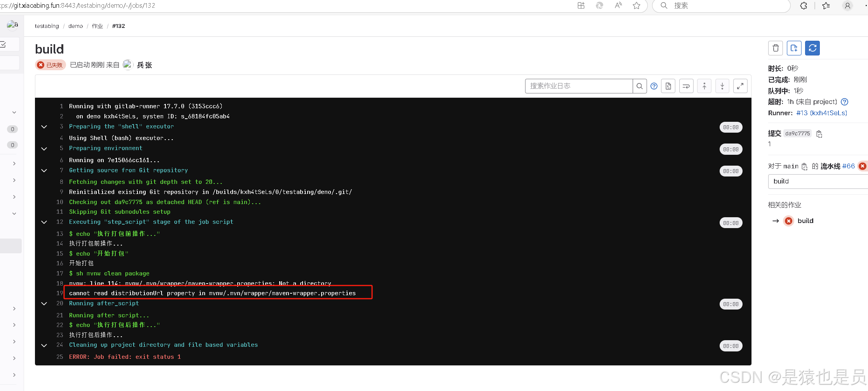Click scroll to bottom of log arrow
Image resolution: width=868 pixels, height=391 pixels.
click(722, 86)
